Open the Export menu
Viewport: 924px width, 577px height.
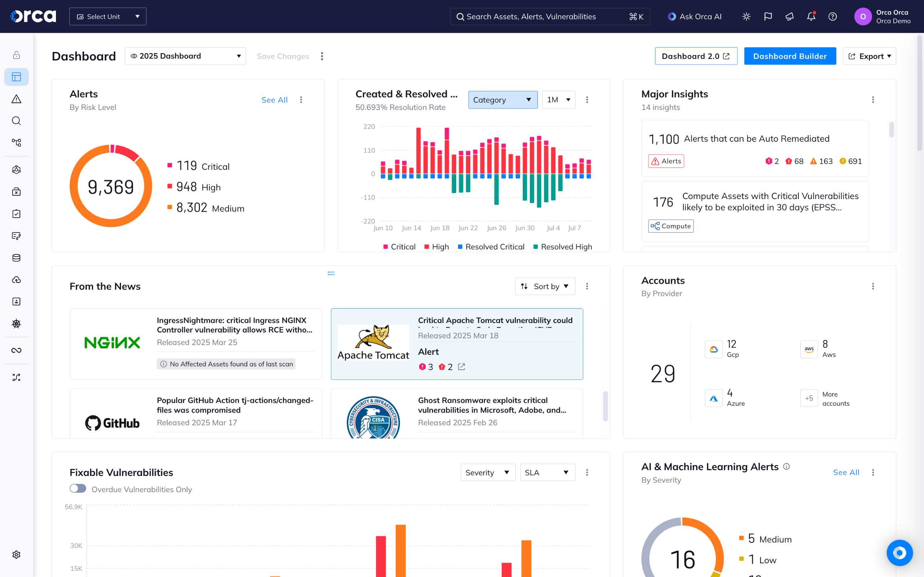869,56
